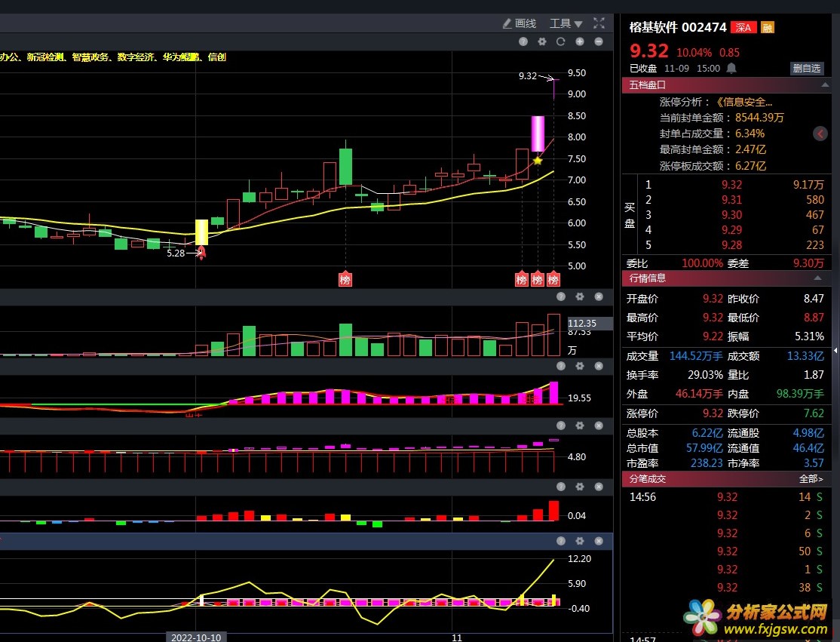The width and height of the screenshot is (840, 642).
Task: Click the 成交额 value 13.33亿
Action: [x=805, y=356]
